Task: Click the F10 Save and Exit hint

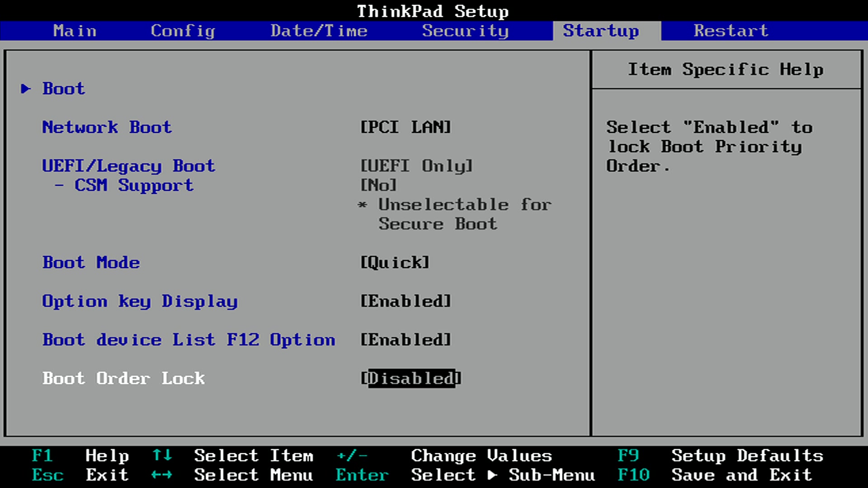Action: [715, 475]
